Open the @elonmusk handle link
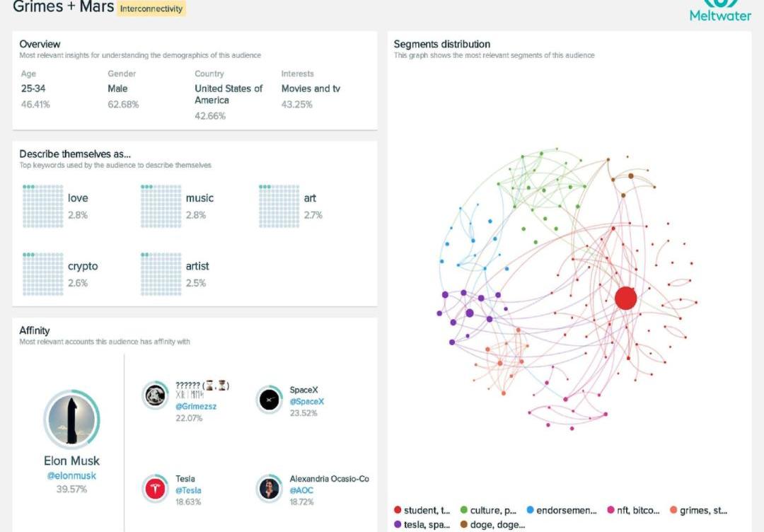Viewport: 764px width, 532px height. pos(71,476)
